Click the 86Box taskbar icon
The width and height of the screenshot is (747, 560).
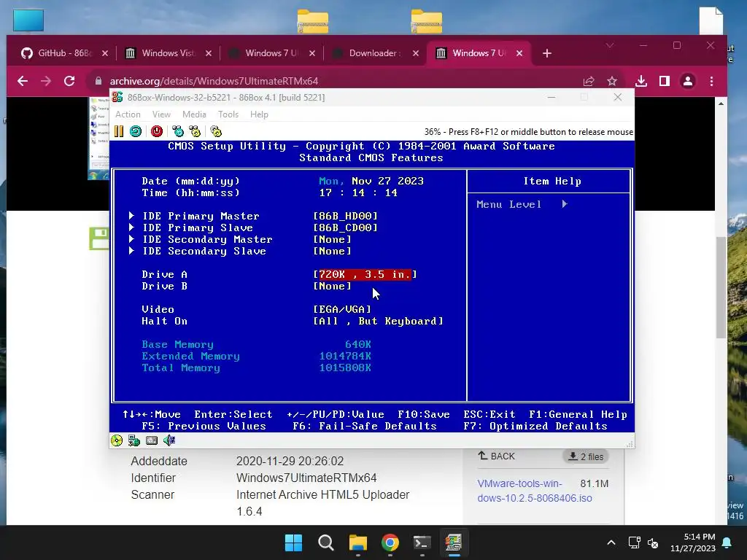pos(454,542)
